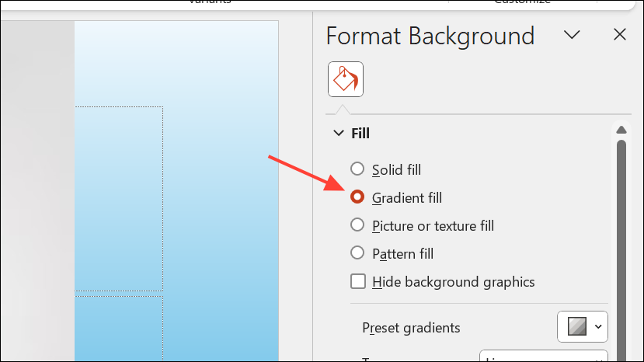Screen dimensions: 644x362
Task: Open the Fill paint bucket tab
Action: (x=346, y=79)
